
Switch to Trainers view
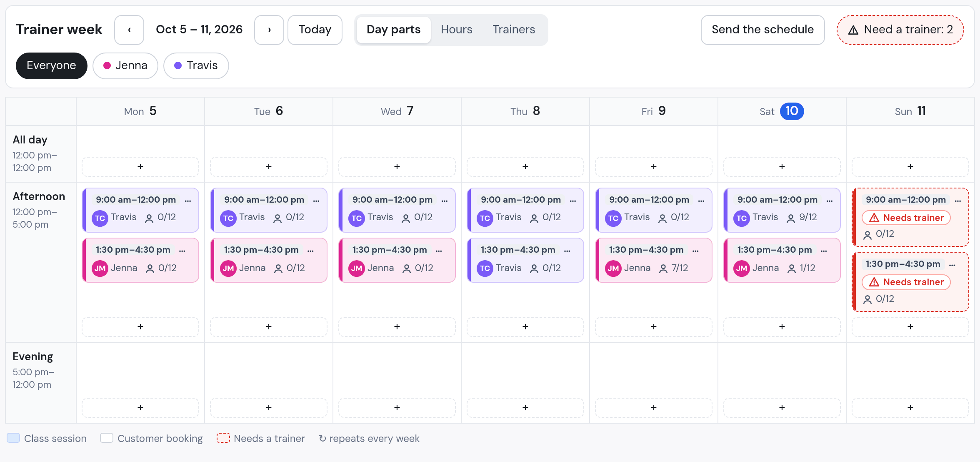click(x=514, y=30)
